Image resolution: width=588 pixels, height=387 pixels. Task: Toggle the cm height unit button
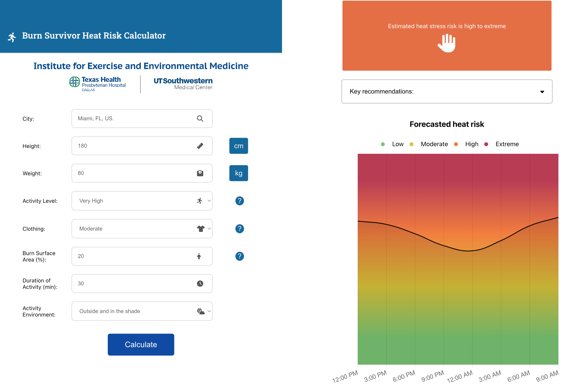pos(239,146)
